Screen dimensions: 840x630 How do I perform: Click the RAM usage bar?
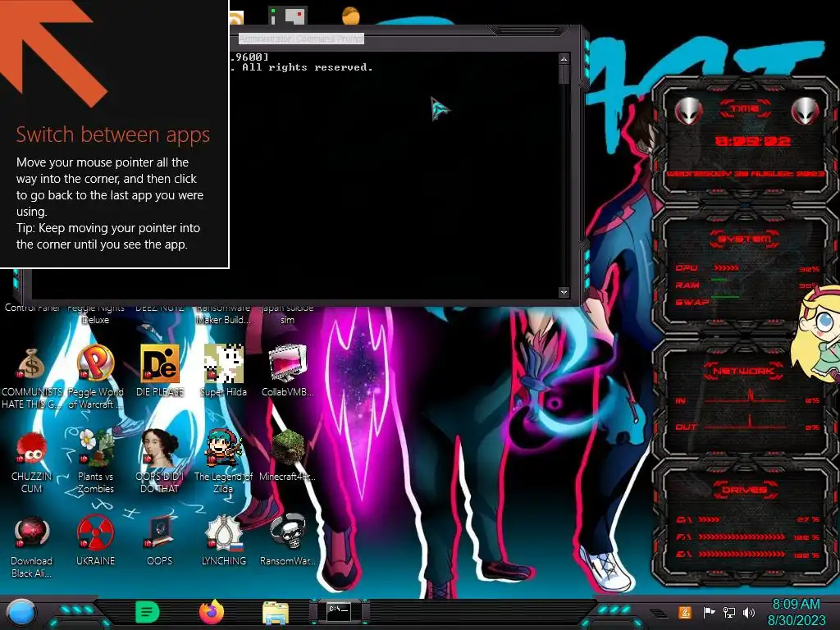click(719, 280)
